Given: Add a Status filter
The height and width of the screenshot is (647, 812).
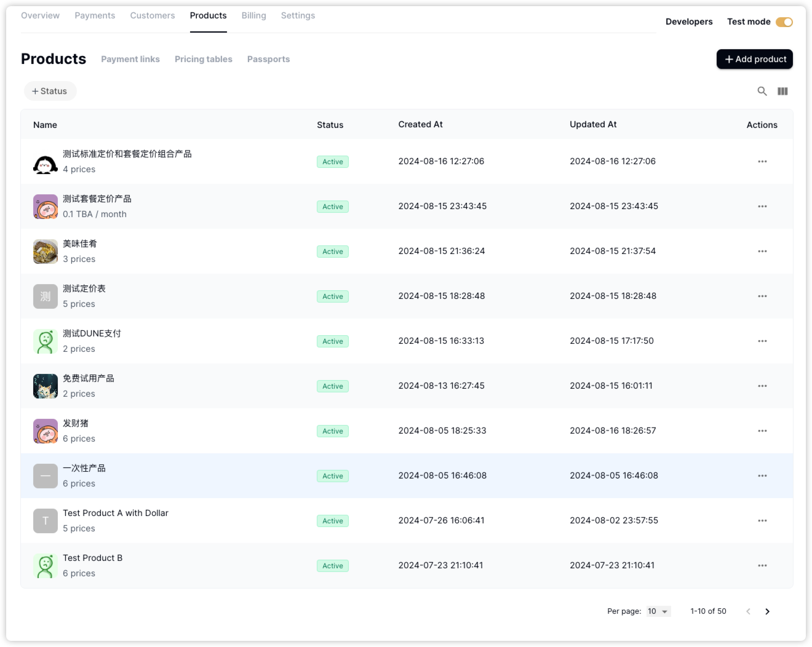Looking at the screenshot, I should [x=50, y=91].
